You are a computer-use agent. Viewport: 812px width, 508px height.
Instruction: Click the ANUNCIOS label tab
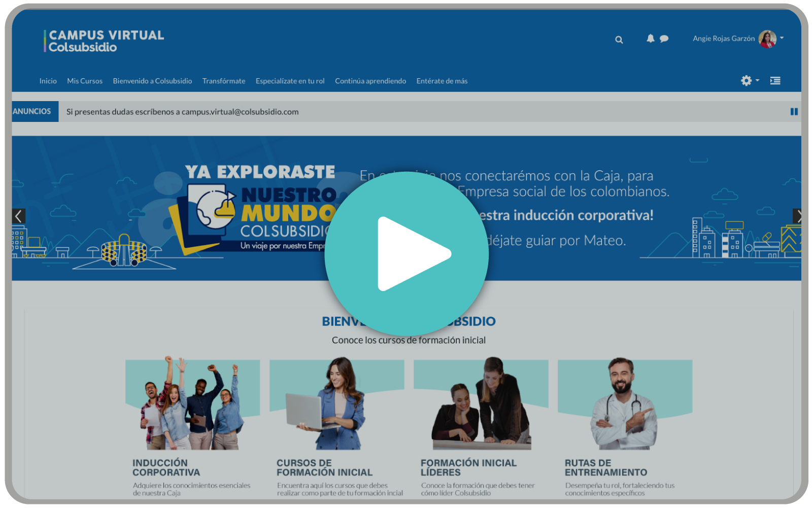[x=35, y=111]
